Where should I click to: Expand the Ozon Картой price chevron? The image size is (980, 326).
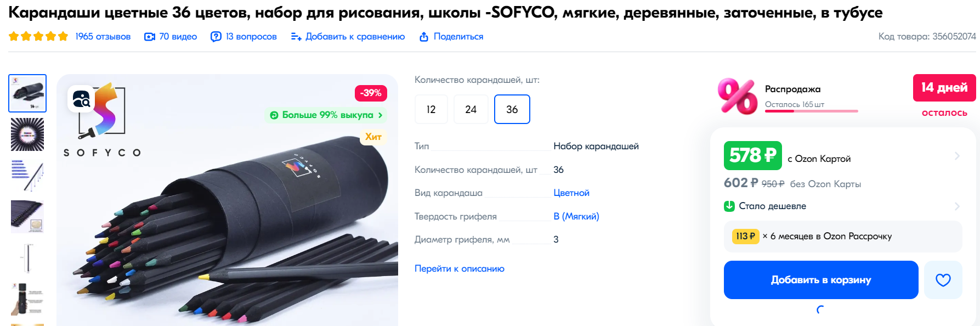957,156
